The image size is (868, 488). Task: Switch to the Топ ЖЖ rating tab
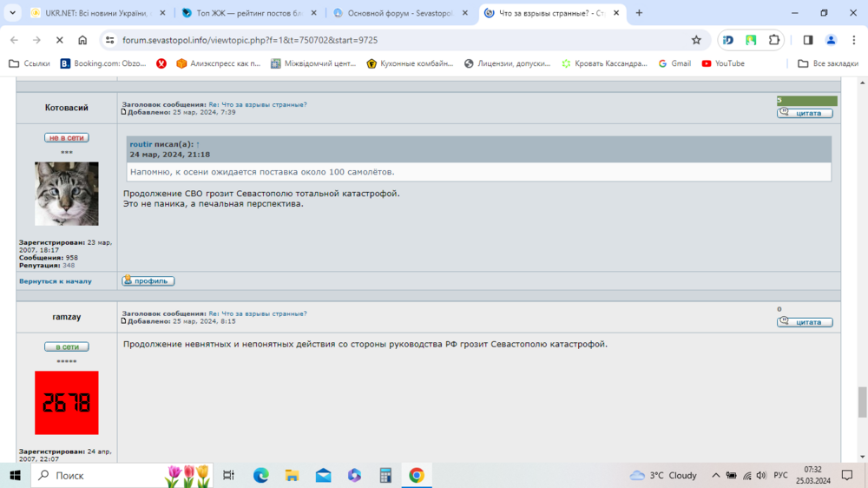click(x=248, y=13)
